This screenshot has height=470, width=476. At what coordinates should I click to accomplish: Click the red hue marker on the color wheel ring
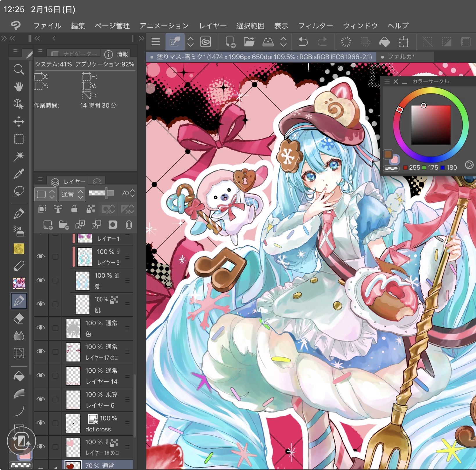coord(400,109)
